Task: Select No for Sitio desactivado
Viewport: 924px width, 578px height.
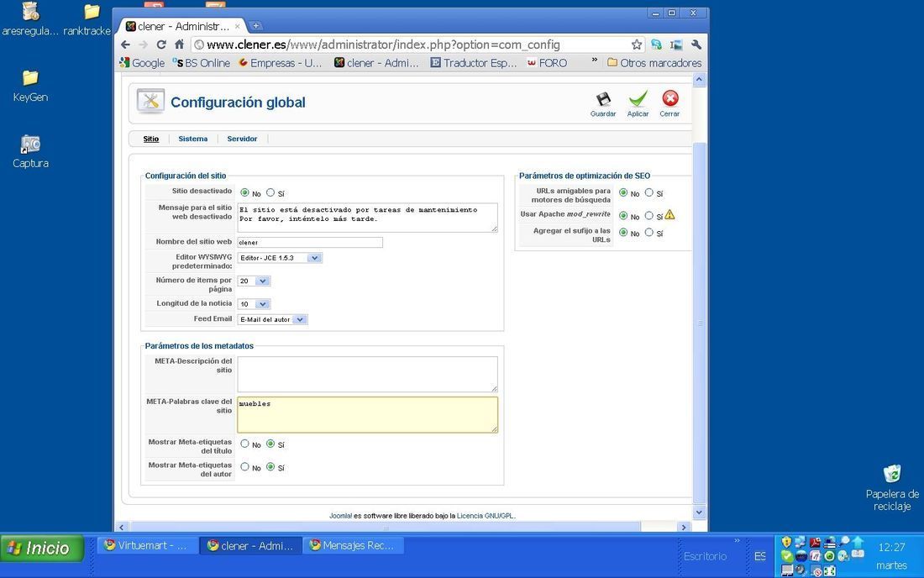Action: [x=244, y=192]
